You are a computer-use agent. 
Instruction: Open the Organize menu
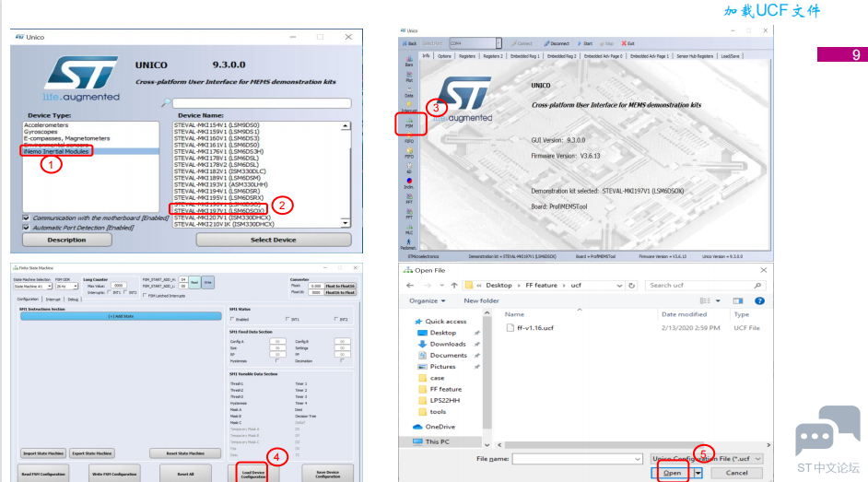pos(427,300)
